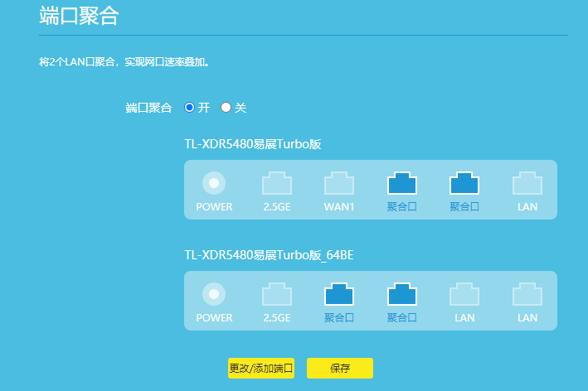This screenshot has width=588, height=391.
Task: Click first 聚合口 port on 64BE router
Action: 339,294
